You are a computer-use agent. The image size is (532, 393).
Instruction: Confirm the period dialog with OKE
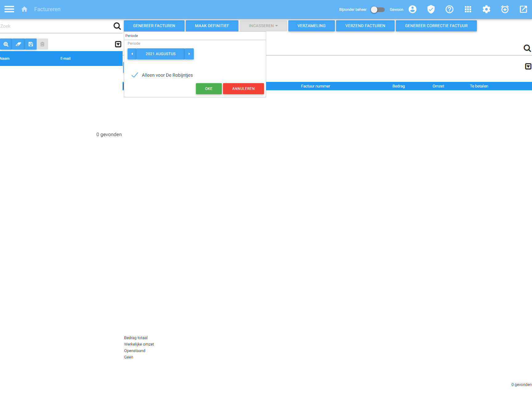208,88
